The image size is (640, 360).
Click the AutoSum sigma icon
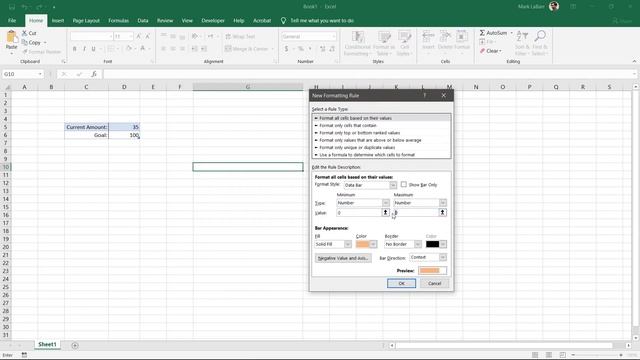point(482,33)
